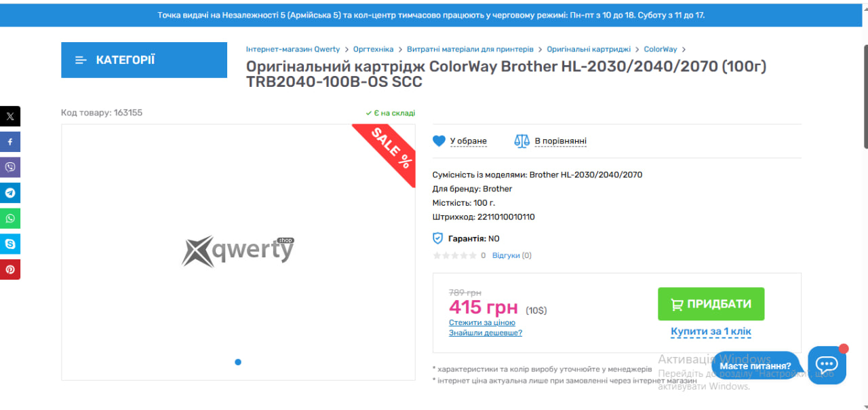Image resolution: width=868 pixels, height=410 pixels.
Task: Rate product using the stars
Action: coord(454,256)
